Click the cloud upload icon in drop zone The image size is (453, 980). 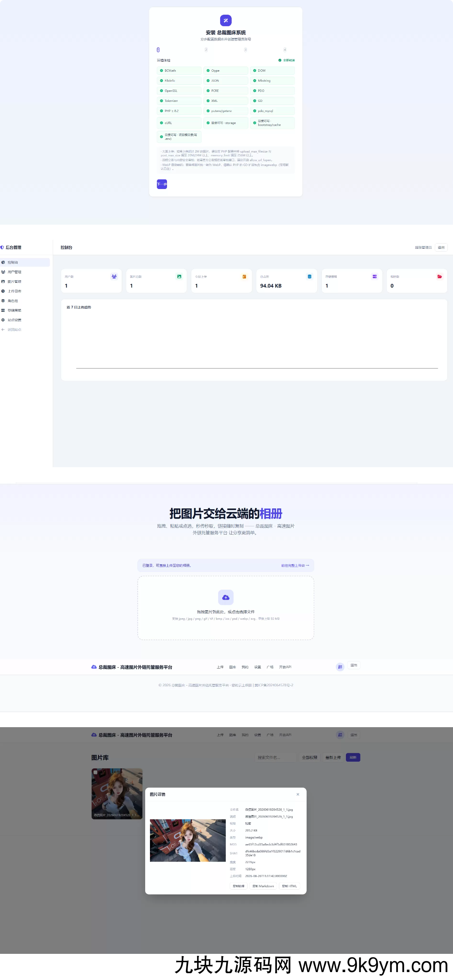point(226,598)
